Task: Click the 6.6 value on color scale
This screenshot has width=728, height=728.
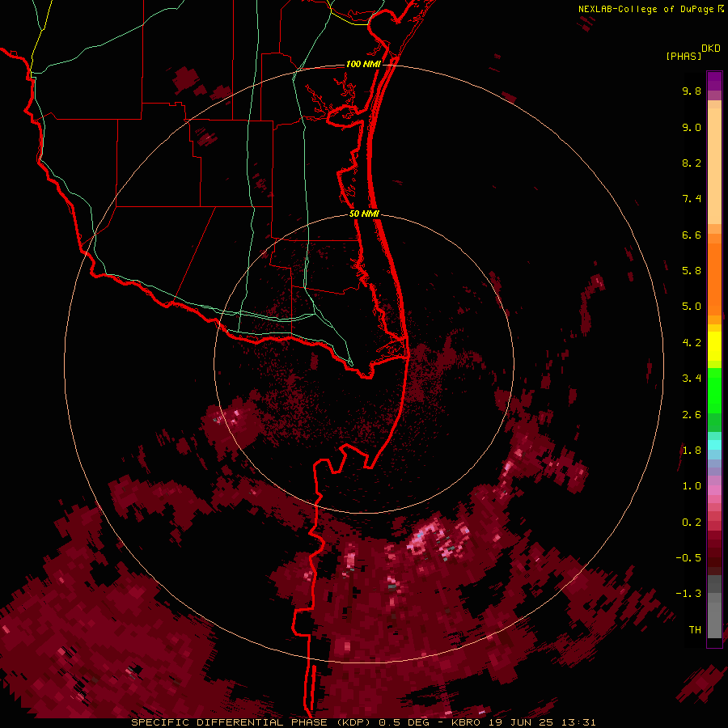Action: click(x=692, y=235)
